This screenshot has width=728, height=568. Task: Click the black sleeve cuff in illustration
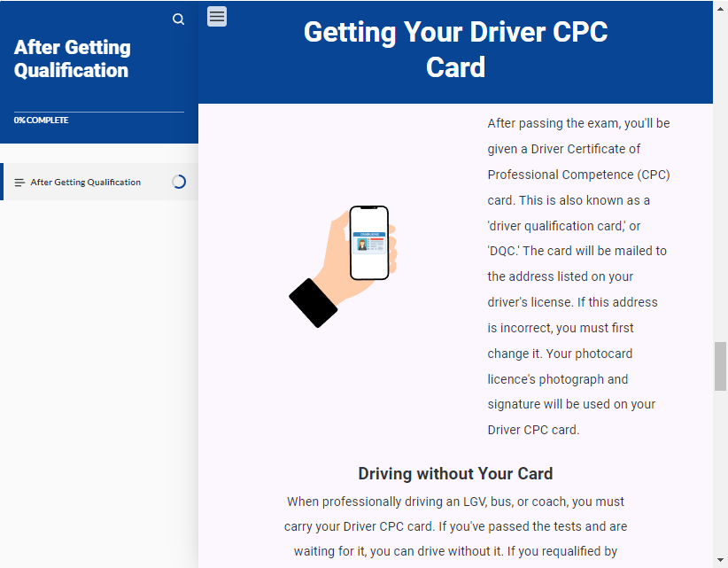pyautogui.click(x=313, y=303)
